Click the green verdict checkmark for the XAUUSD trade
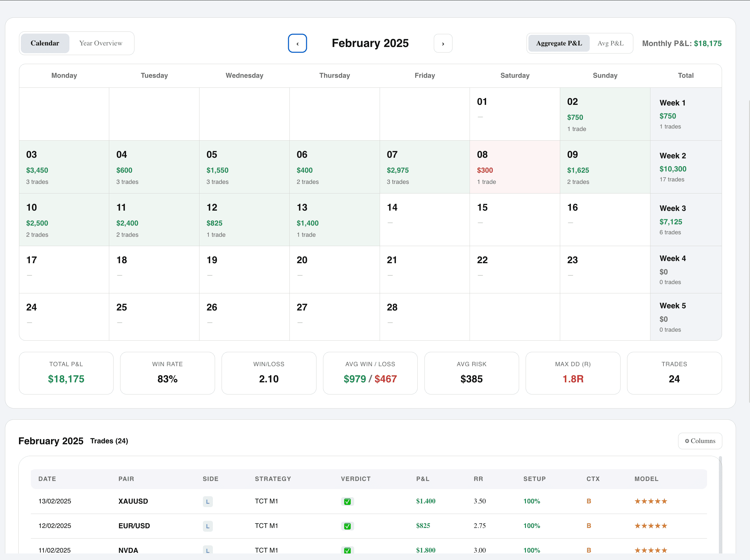The width and height of the screenshot is (750, 560). pyautogui.click(x=348, y=501)
